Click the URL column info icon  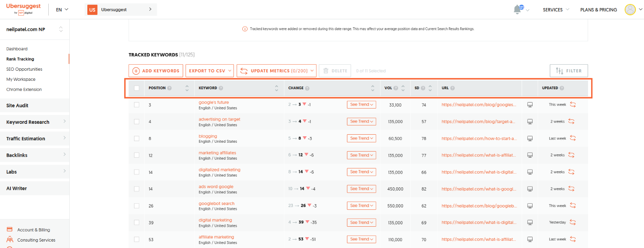(x=452, y=88)
